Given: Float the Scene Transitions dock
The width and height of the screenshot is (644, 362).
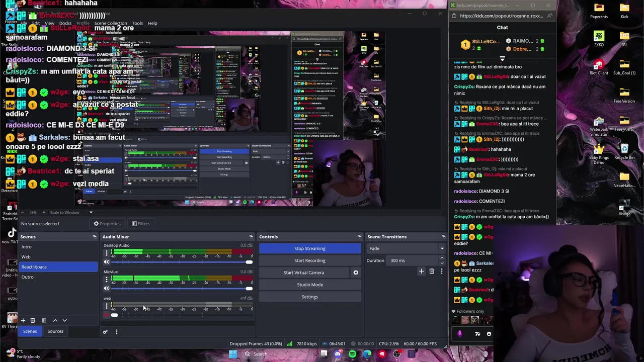Looking at the screenshot, I should pos(443,237).
